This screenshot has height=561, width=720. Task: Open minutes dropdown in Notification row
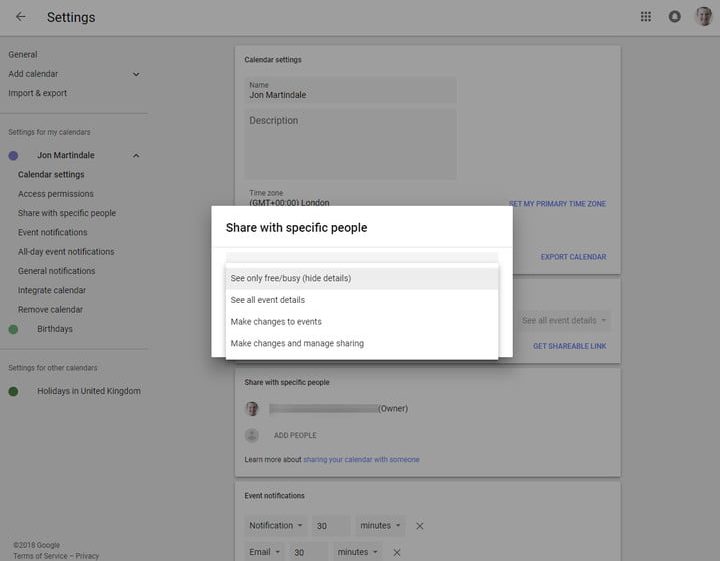click(x=380, y=526)
